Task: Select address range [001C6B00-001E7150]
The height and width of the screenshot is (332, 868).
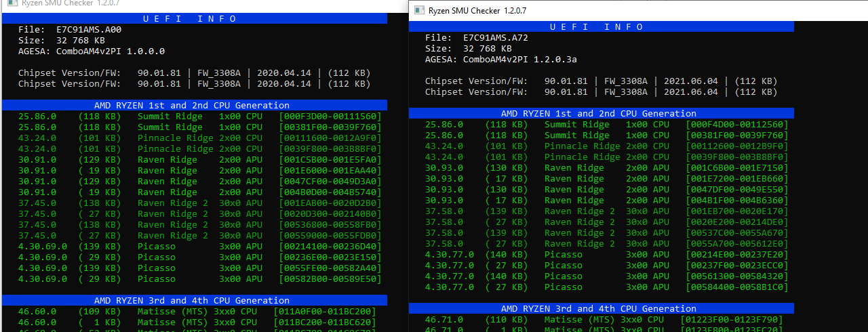Action: [x=737, y=168]
